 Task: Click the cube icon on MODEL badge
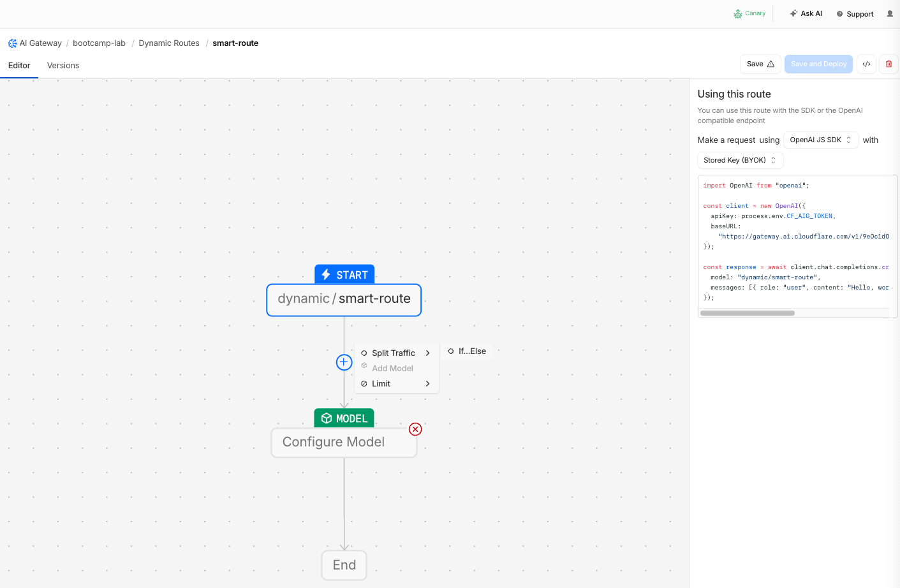pyautogui.click(x=327, y=418)
